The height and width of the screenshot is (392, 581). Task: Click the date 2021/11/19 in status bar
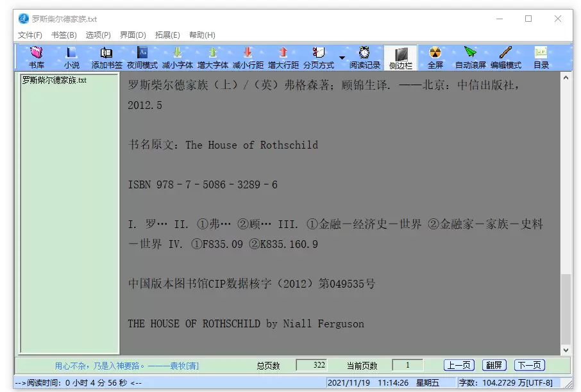[349, 383]
